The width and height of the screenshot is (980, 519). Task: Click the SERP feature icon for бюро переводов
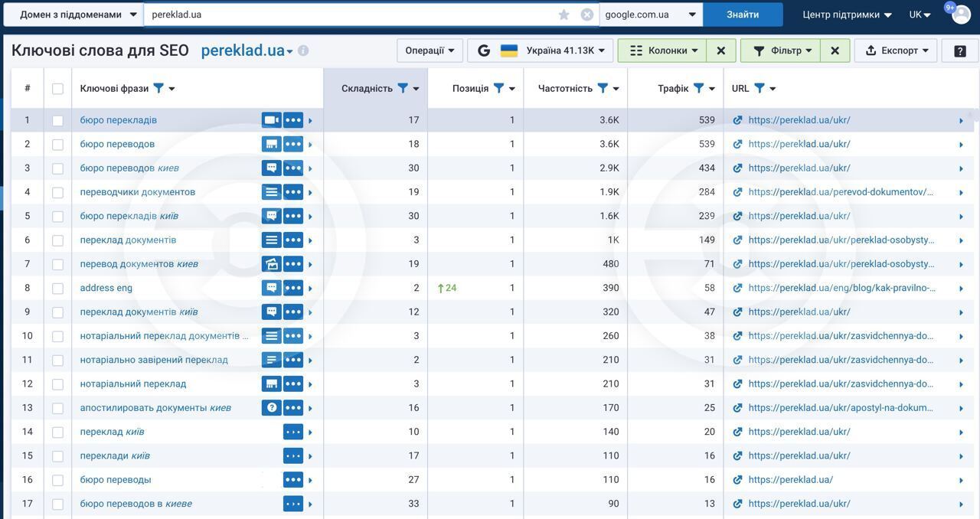[x=271, y=144]
